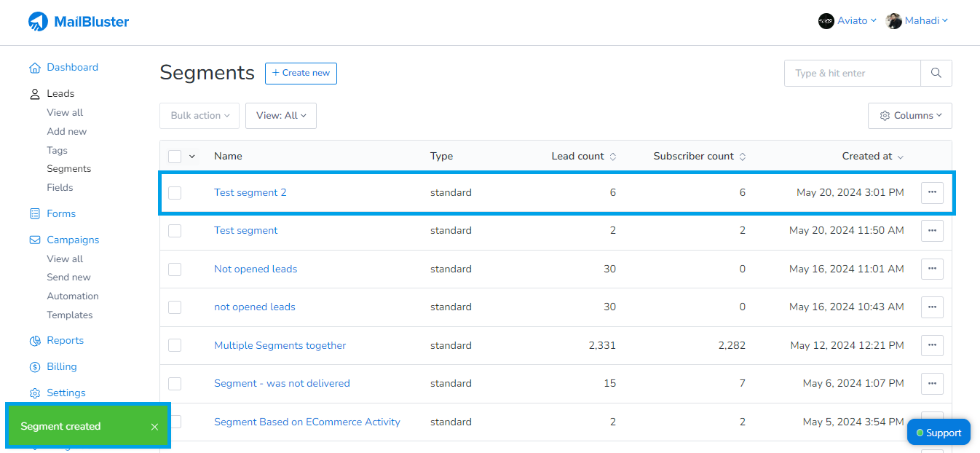Image resolution: width=980 pixels, height=453 pixels.
Task: Click the Reports chart icon
Action: tap(35, 340)
